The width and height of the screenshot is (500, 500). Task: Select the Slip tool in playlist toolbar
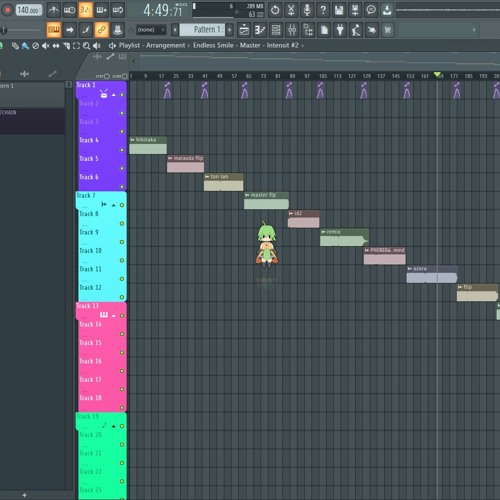point(56,46)
